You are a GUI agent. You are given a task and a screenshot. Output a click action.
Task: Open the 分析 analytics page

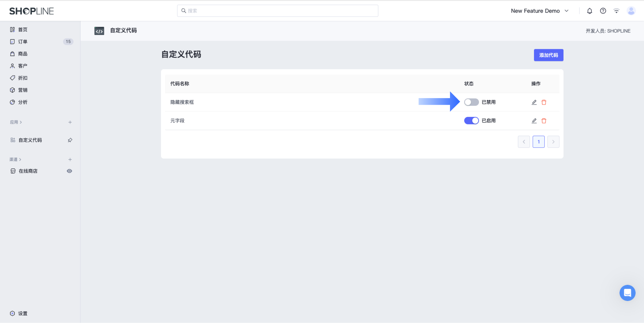(23, 102)
